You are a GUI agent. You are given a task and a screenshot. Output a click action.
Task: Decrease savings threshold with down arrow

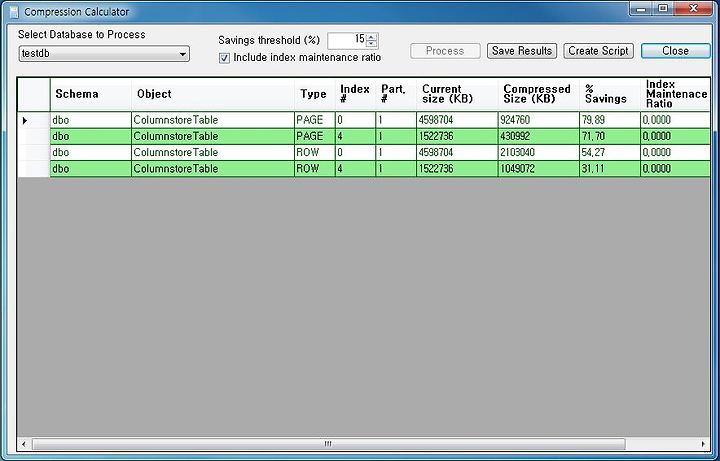pos(372,44)
